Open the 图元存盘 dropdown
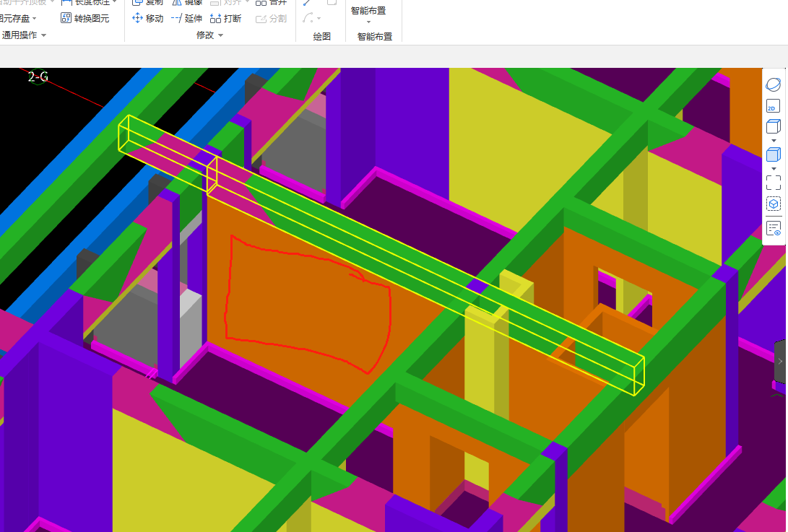The image size is (788, 532). 34,19
